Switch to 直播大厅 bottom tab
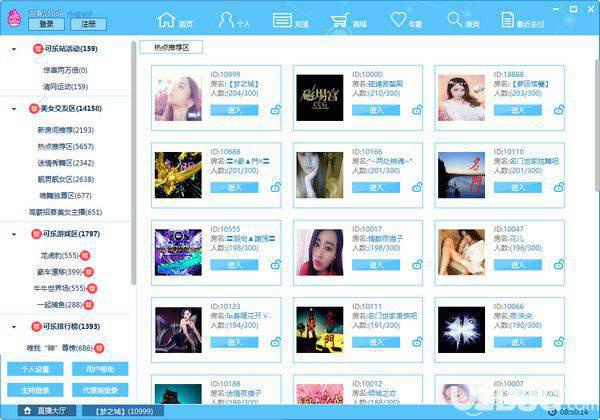600x420 pixels. tap(47, 411)
